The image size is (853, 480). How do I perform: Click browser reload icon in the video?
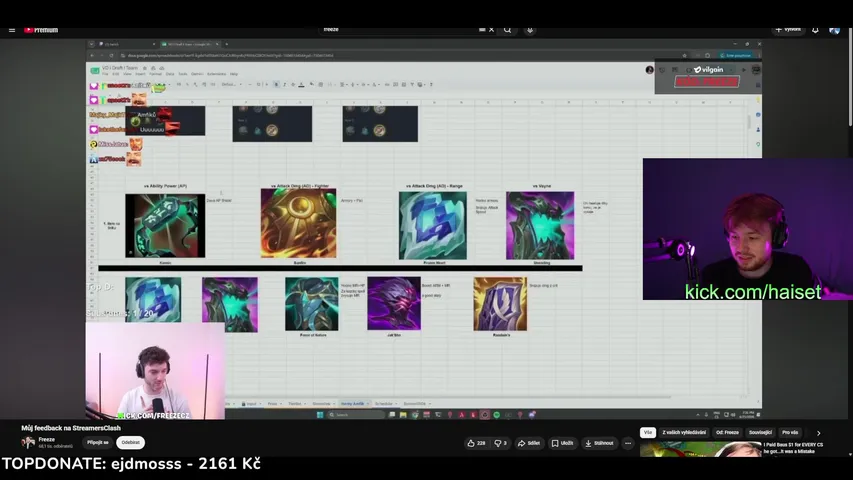point(112,56)
